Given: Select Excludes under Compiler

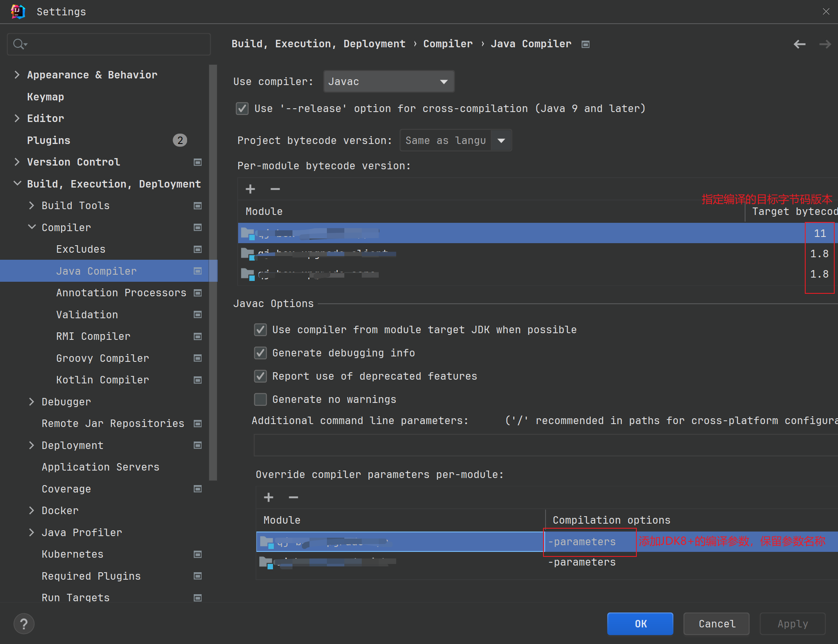Looking at the screenshot, I should [81, 249].
